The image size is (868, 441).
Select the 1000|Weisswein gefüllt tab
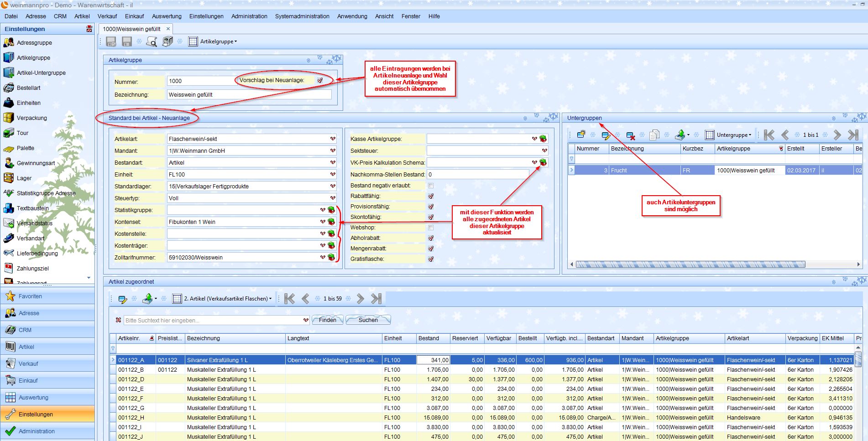pos(131,29)
